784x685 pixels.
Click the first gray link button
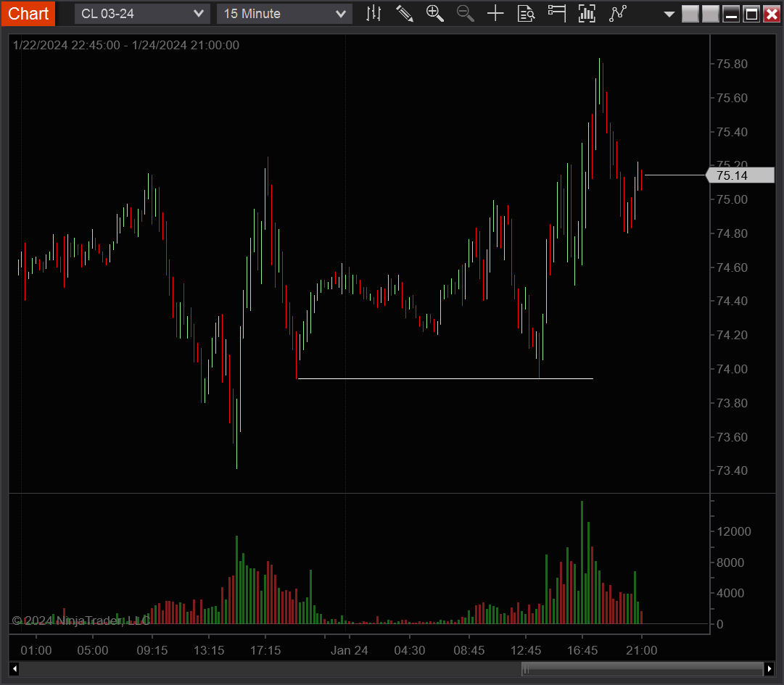tap(690, 14)
